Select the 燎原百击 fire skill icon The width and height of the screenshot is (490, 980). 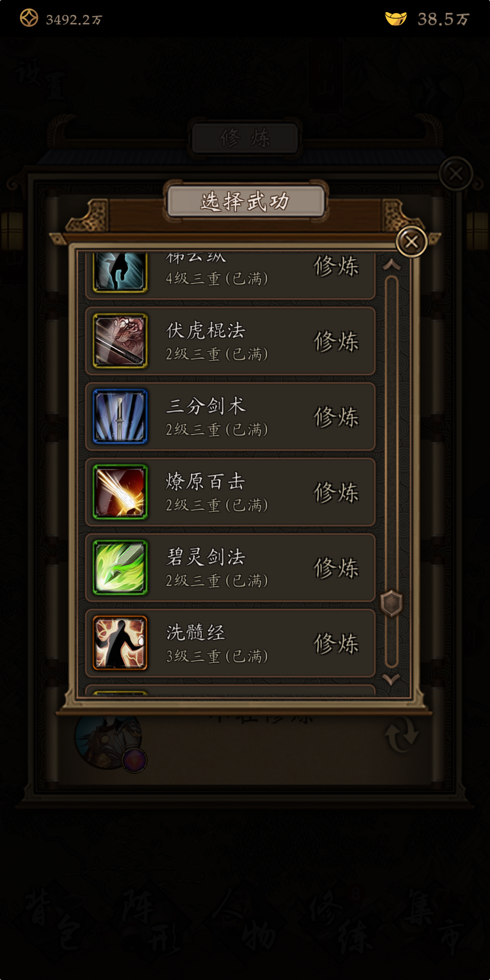[x=120, y=492]
